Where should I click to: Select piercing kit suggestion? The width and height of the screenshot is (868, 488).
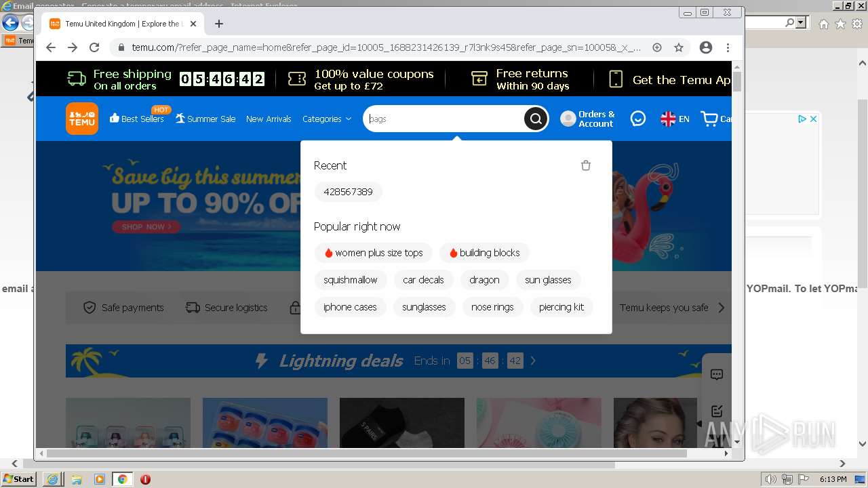[x=561, y=307]
